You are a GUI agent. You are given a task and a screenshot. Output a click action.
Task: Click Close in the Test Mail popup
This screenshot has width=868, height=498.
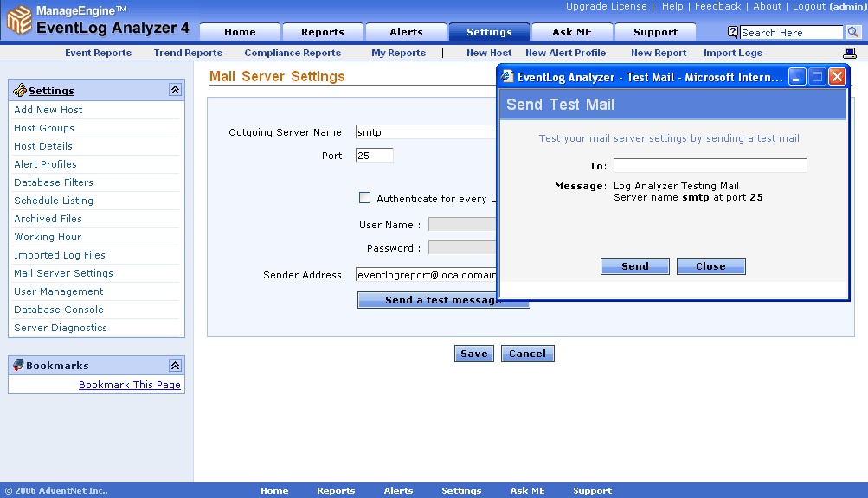coord(710,266)
